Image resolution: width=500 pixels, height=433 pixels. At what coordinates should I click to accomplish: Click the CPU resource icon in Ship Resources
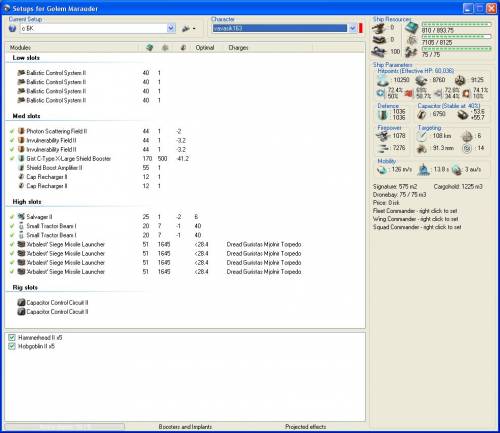click(412, 28)
